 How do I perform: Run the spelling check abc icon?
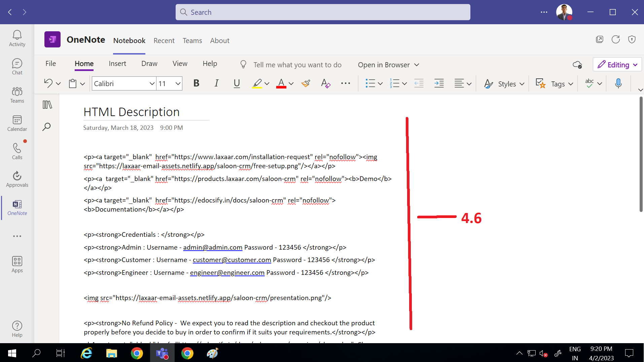[589, 83]
